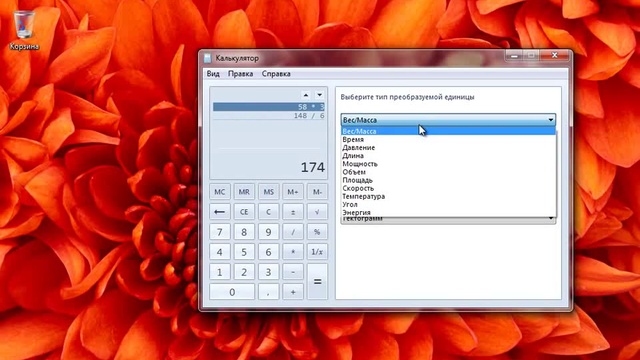Choose Угол unit type
The height and width of the screenshot is (360, 640).
(x=448, y=204)
